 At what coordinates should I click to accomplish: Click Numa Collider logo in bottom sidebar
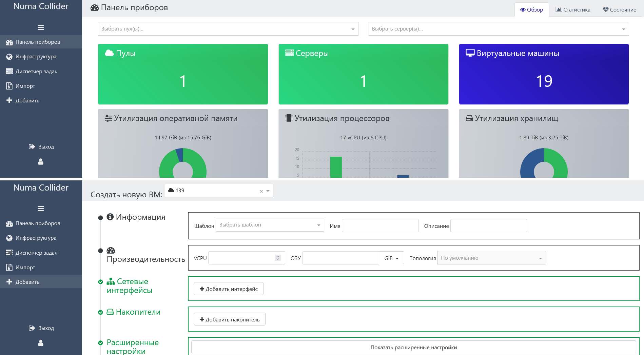[41, 188]
